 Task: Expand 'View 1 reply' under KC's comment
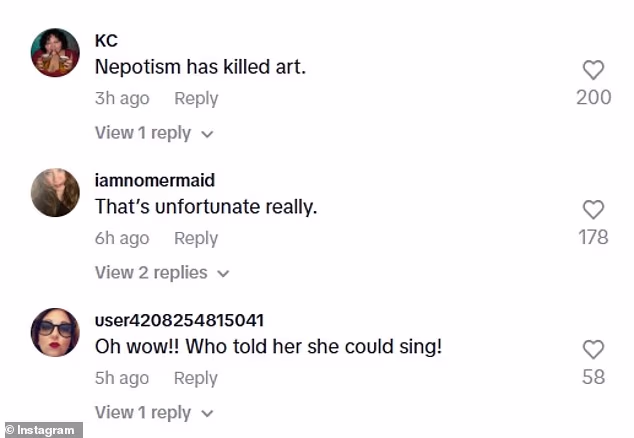click(154, 133)
